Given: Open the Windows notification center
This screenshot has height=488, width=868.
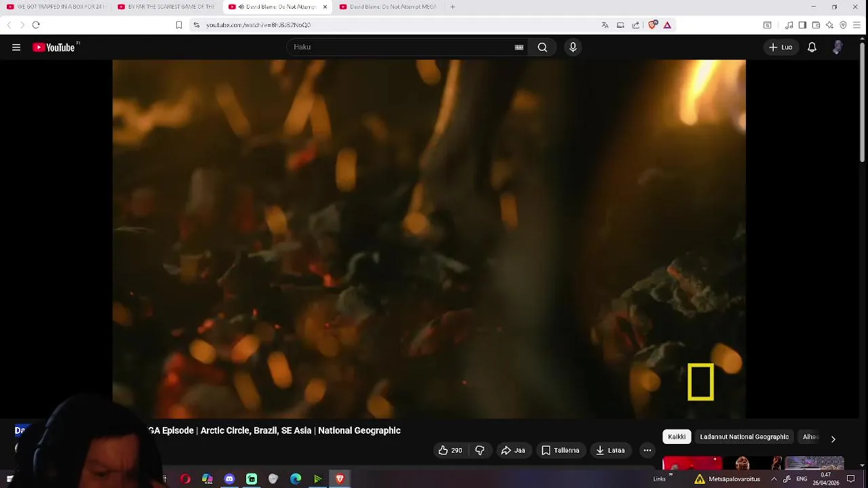Looking at the screenshot, I should [851, 479].
